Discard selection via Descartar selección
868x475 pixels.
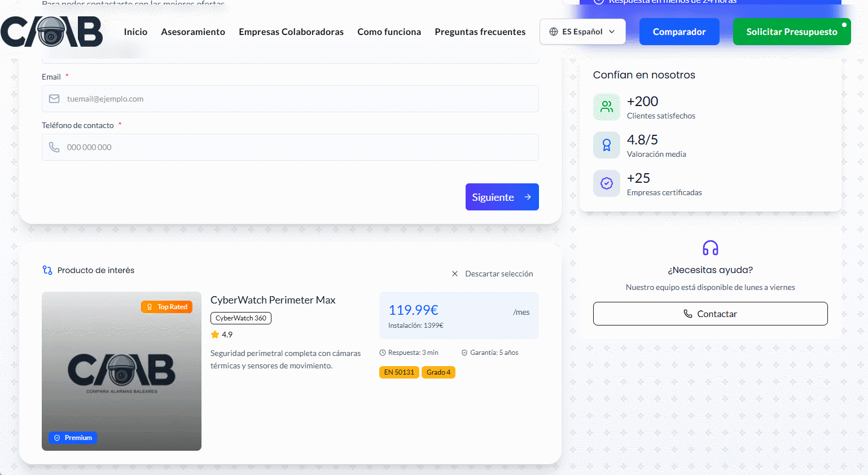(492, 274)
